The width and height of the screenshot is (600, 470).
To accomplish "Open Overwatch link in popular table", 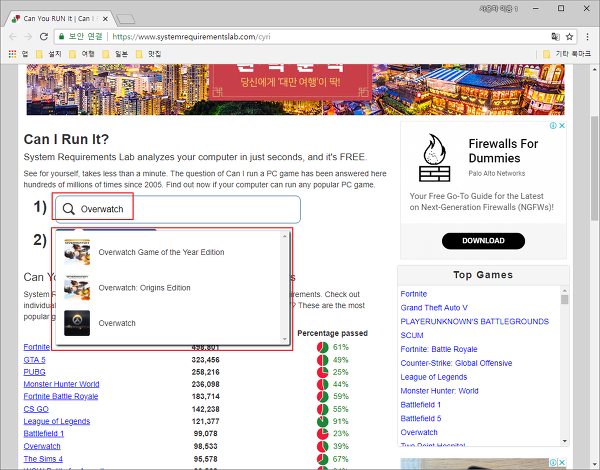I will click(x=42, y=446).
